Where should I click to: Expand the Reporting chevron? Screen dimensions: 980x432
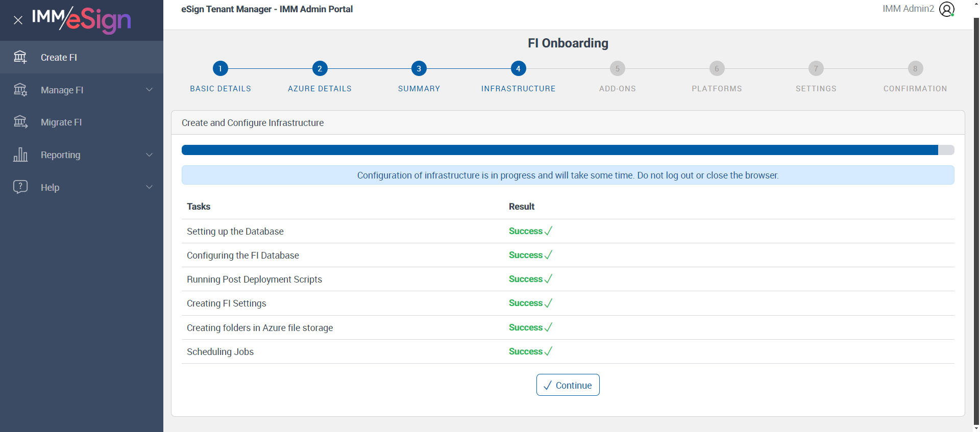point(150,155)
